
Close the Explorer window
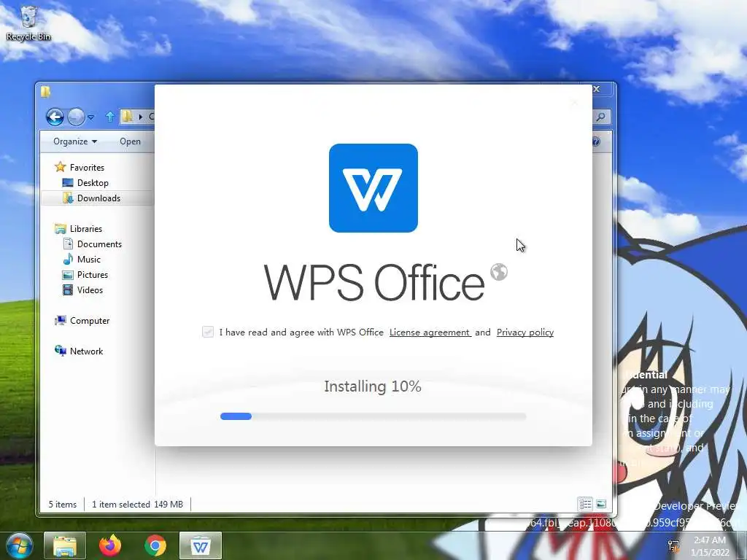(597, 89)
